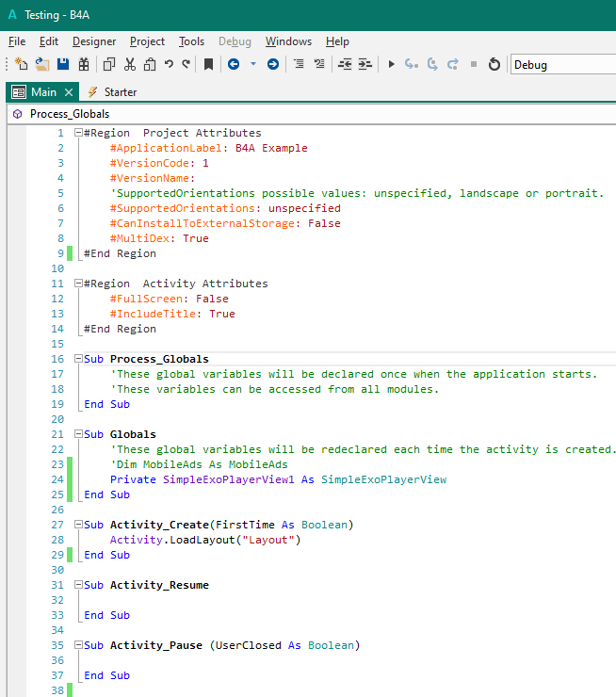Open the back navigation history dropdown arrow
616x697 pixels.
(x=252, y=64)
